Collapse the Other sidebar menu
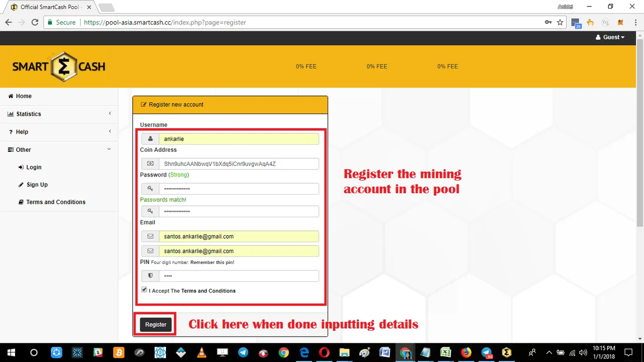Viewport: 644px width, 362px height. (59, 150)
